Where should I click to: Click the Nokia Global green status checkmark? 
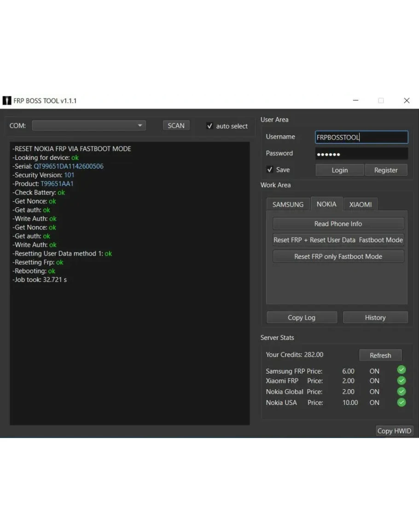[402, 392]
